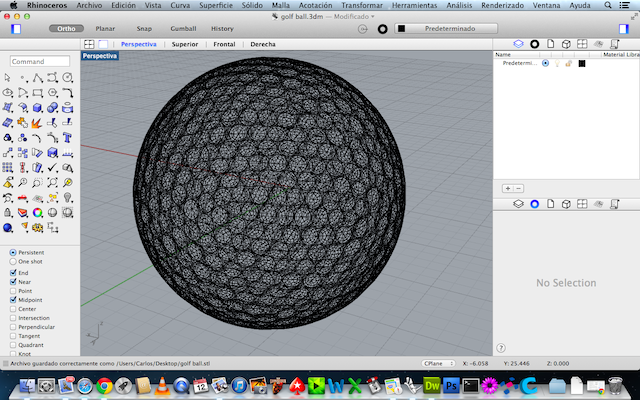Enable the Tangent object snap

click(x=13, y=336)
